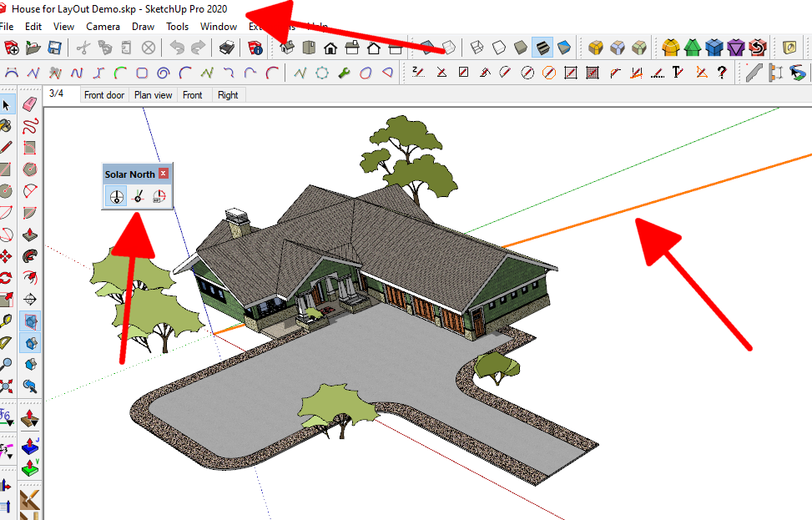Select the Move tool
The height and width of the screenshot is (520, 812).
pyautogui.click(x=6, y=256)
